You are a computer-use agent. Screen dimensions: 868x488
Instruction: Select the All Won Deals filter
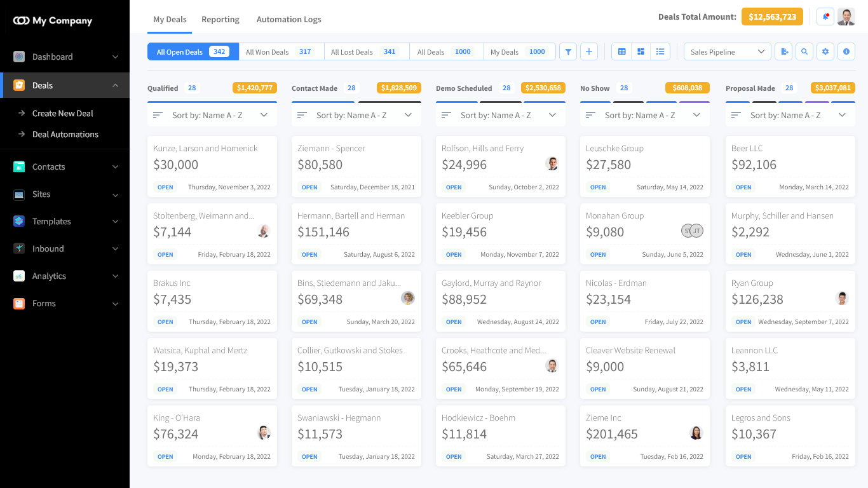(281, 52)
